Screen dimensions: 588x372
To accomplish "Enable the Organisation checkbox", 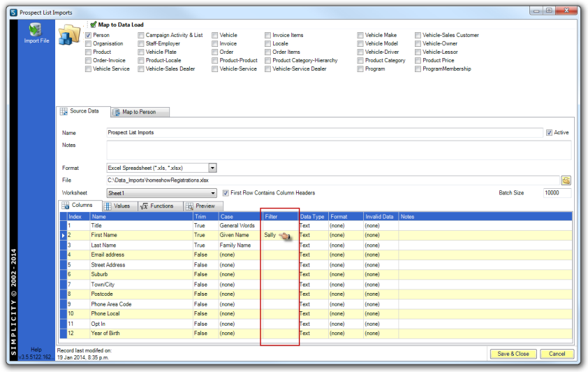I will click(x=88, y=43).
